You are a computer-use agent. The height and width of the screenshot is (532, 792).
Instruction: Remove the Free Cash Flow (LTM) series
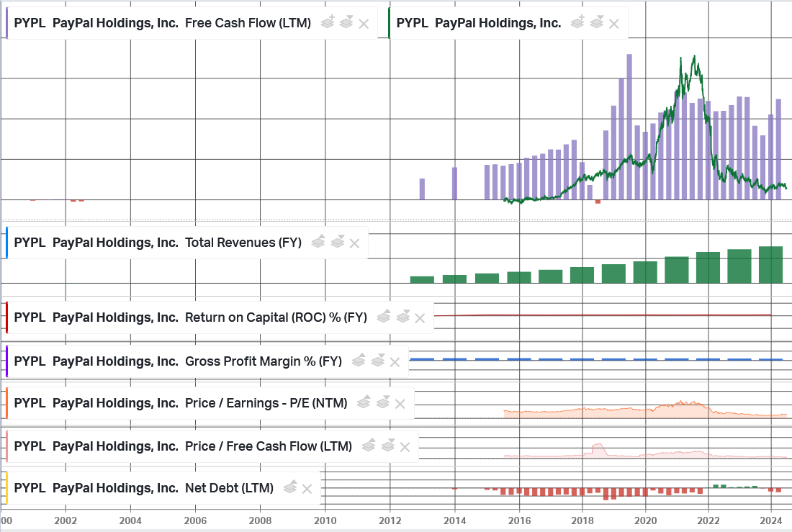click(x=364, y=24)
